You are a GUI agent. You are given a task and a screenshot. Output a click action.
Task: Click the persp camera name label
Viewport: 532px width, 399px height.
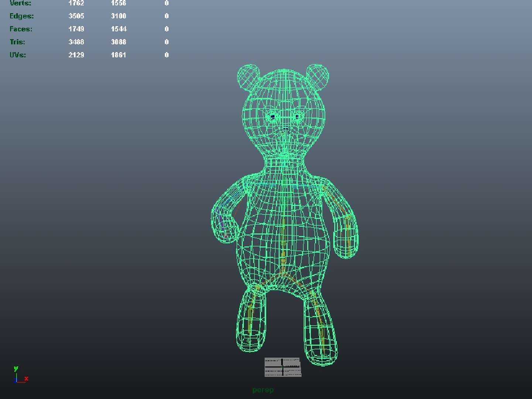pos(263,390)
